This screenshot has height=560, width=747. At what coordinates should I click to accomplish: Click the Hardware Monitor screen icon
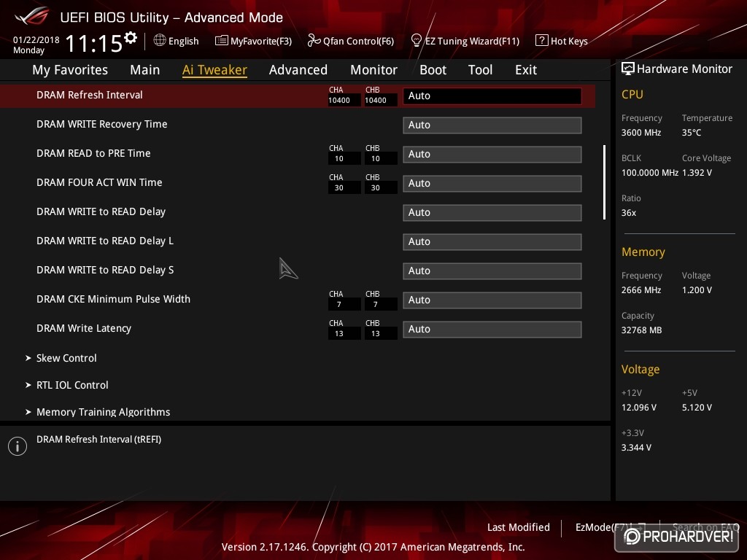[x=627, y=69]
